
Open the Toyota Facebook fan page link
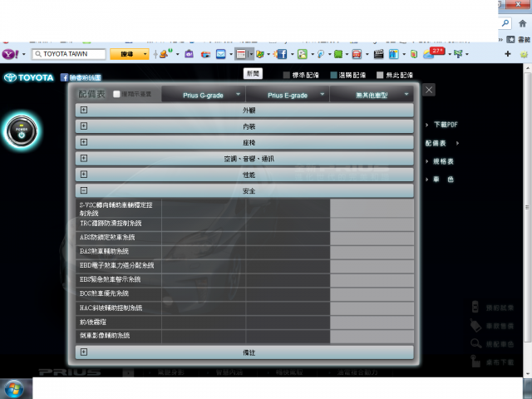81,77
